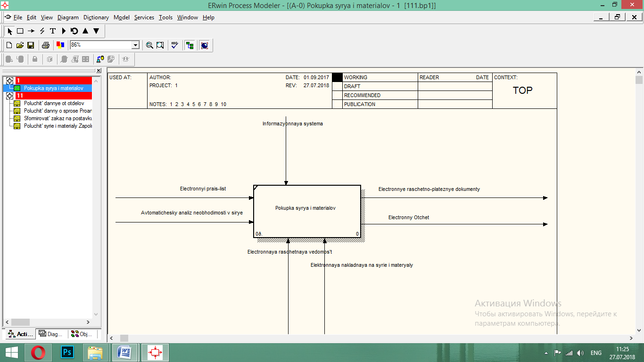
Task: Click the 'Electronnyi prais-list' input label
Action: tap(203, 189)
